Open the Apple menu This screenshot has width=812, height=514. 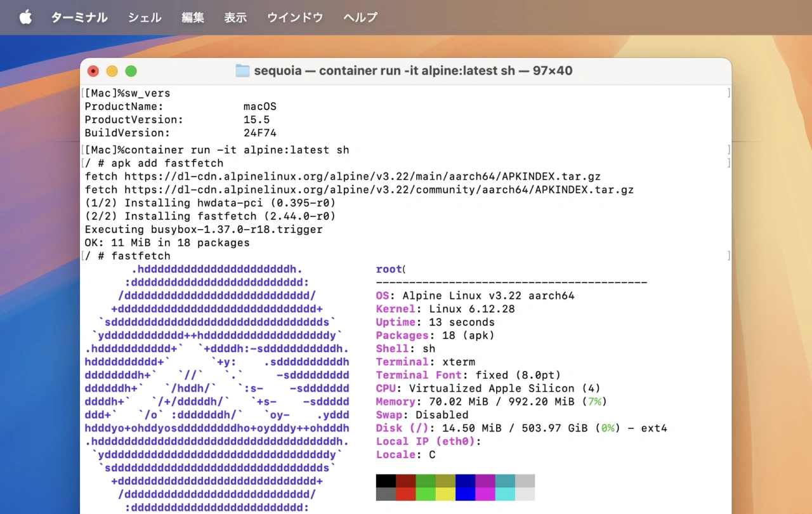pyautogui.click(x=25, y=17)
